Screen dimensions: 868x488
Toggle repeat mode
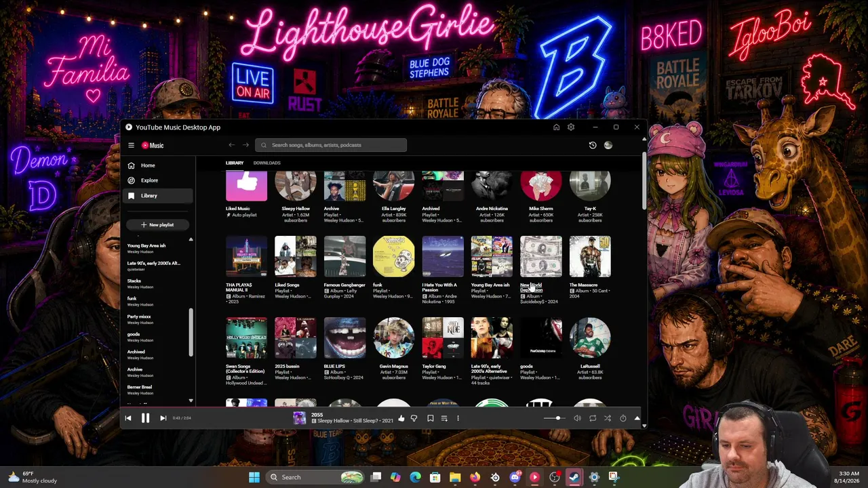(x=593, y=418)
